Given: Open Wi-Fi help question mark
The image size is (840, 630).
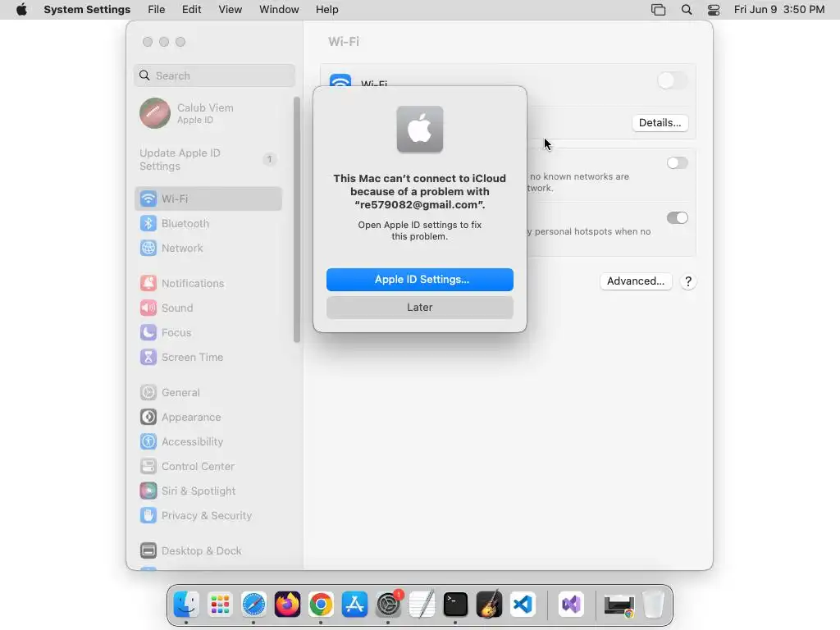Looking at the screenshot, I should [x=688, y=281].
